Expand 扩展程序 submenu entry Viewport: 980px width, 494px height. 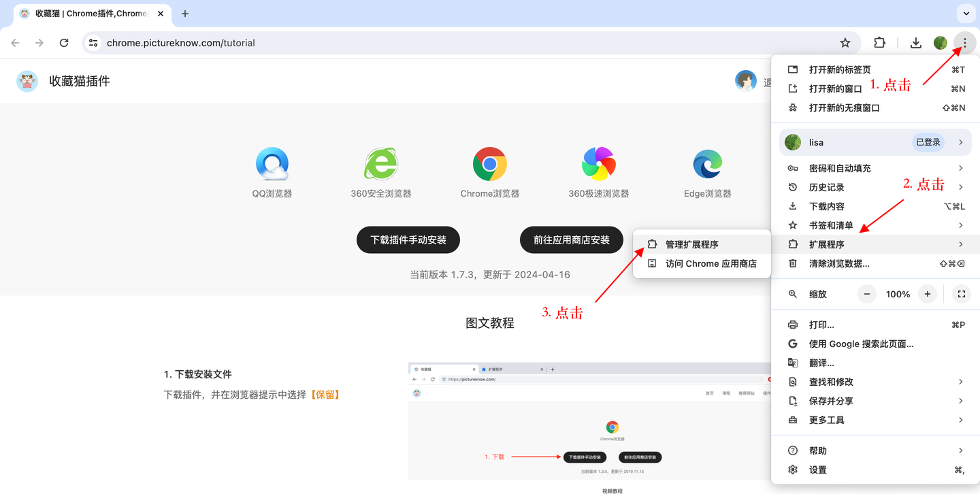click(x=876, y=244)
